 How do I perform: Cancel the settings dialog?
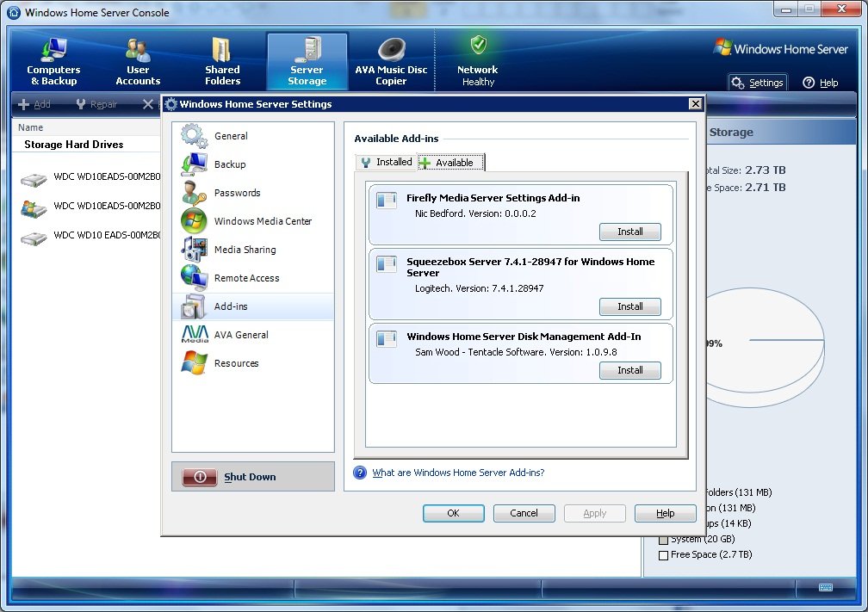tap(524, 513)
